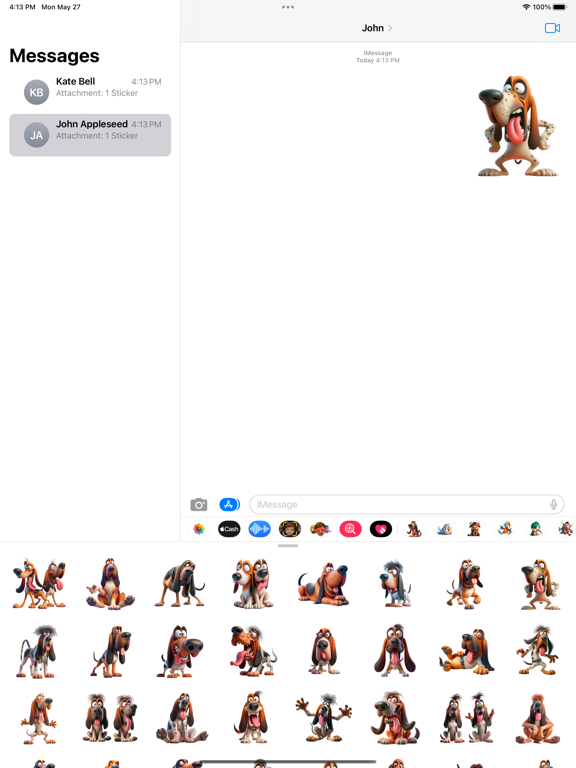576x768 pixels.
Task: Tap the Wi-Fi icon in the status bar
Action: (527, 7)
